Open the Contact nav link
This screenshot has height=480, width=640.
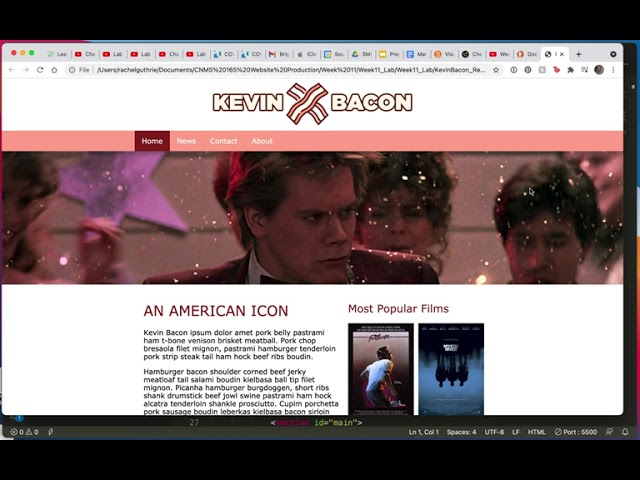point(223,141)
